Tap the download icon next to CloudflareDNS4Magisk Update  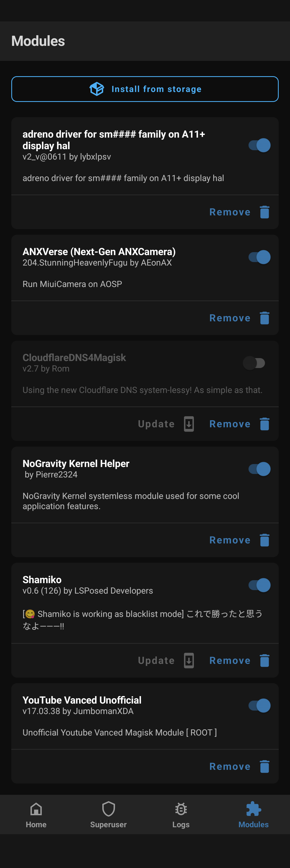tap(189, 424)
